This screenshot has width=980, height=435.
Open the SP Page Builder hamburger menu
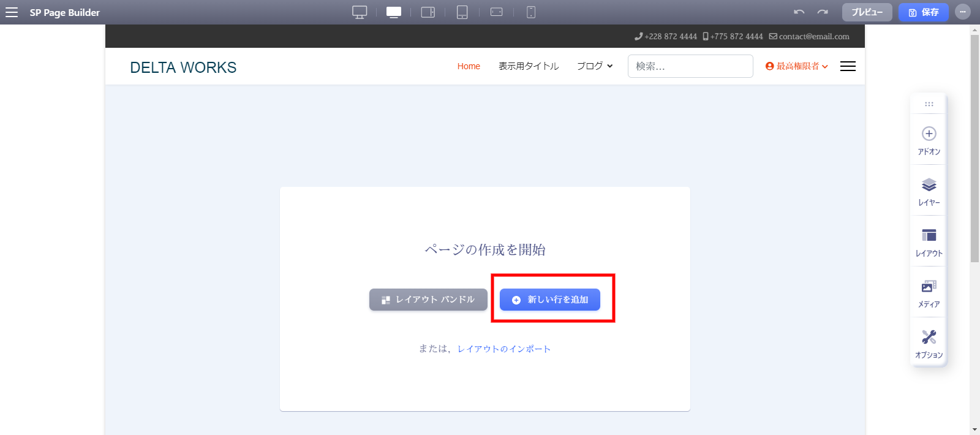point(12,12)
